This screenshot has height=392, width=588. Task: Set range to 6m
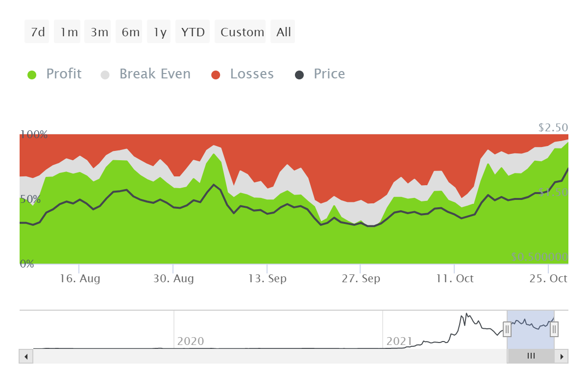click(130, 32)
